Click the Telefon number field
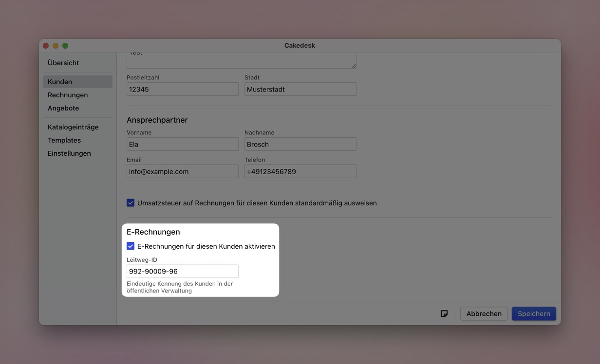 click(300, 171)
